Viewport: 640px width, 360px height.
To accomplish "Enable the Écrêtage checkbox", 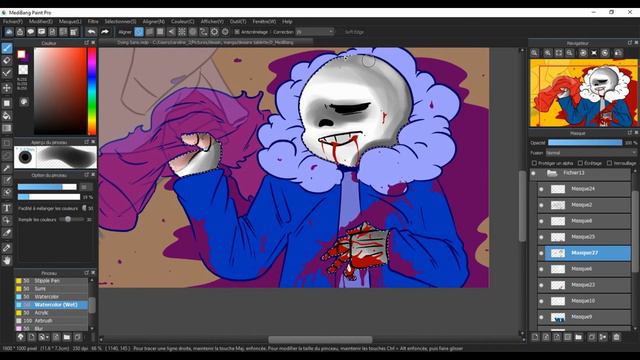I will [x=580, y=163].
